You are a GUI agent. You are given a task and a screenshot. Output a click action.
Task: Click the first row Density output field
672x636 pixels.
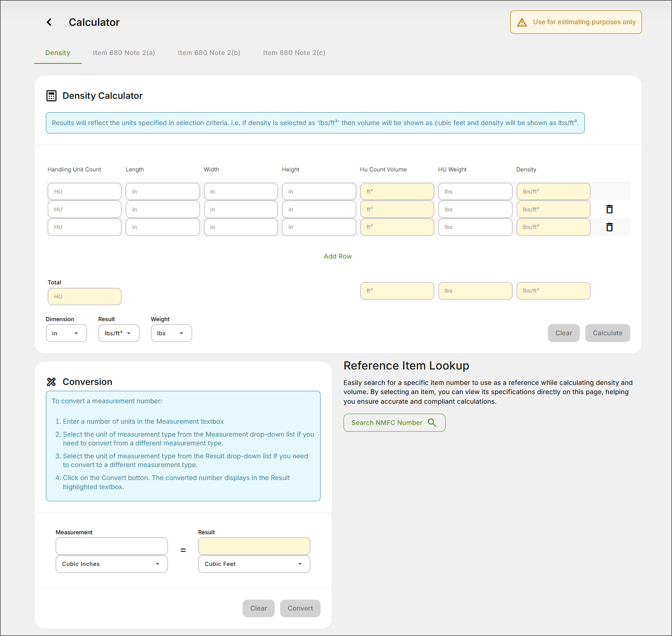click(554, 191)
